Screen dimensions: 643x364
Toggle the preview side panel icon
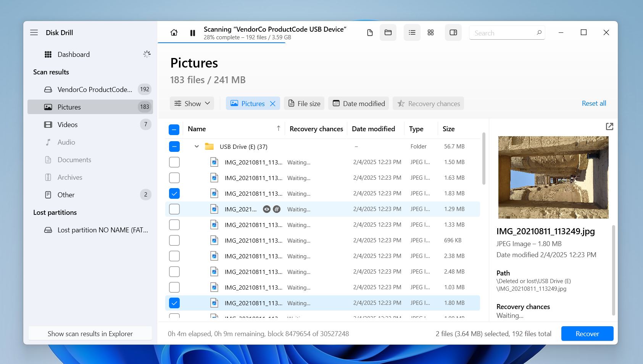pos(453,32)
